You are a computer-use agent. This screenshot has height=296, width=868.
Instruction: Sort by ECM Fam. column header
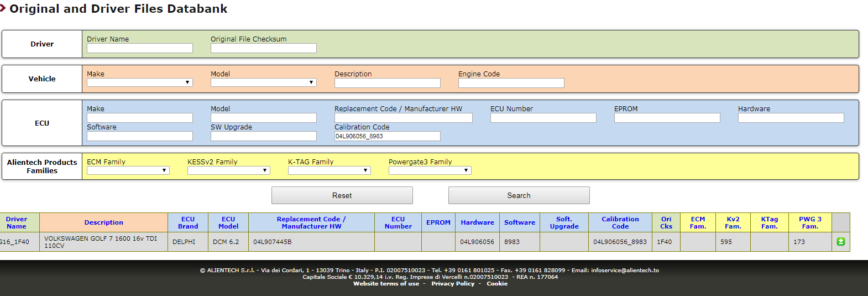[698, 222]
